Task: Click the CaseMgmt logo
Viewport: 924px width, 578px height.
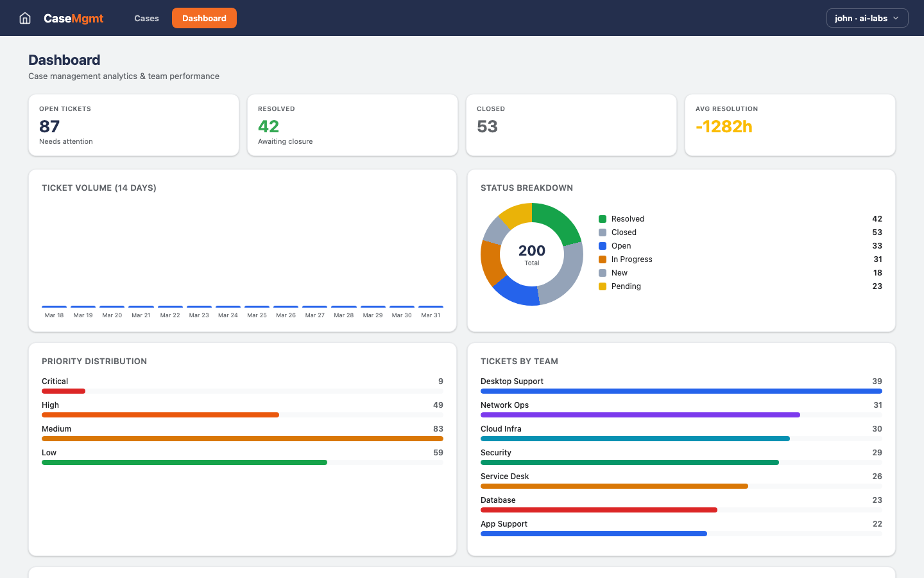Action: point(73,18)
